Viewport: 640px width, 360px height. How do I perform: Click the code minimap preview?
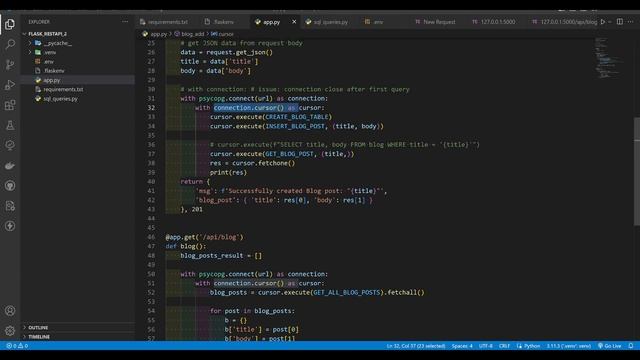coord(609,58)
